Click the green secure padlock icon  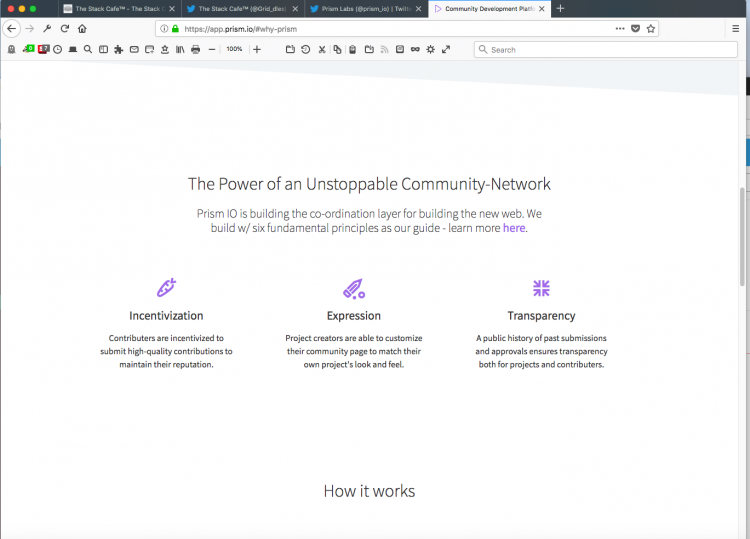(x=176, y=29)
